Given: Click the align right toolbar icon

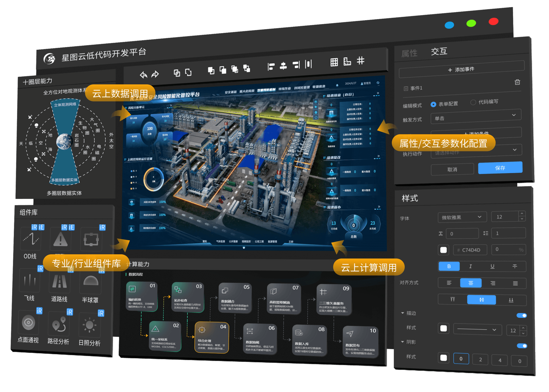Looking at the screenshot, I should [296, 65].
